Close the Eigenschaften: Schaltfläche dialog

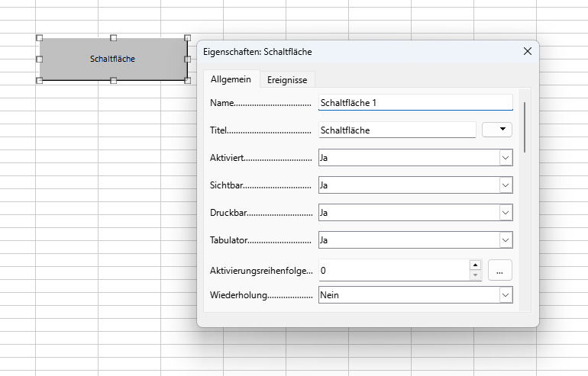point(527,51)
